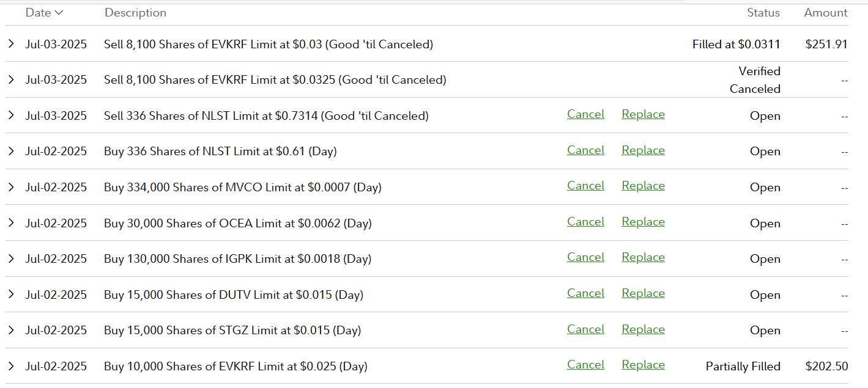Expand the DUTV order row chevron
This screenshot has height=388, width=868.
pos(11,295)
